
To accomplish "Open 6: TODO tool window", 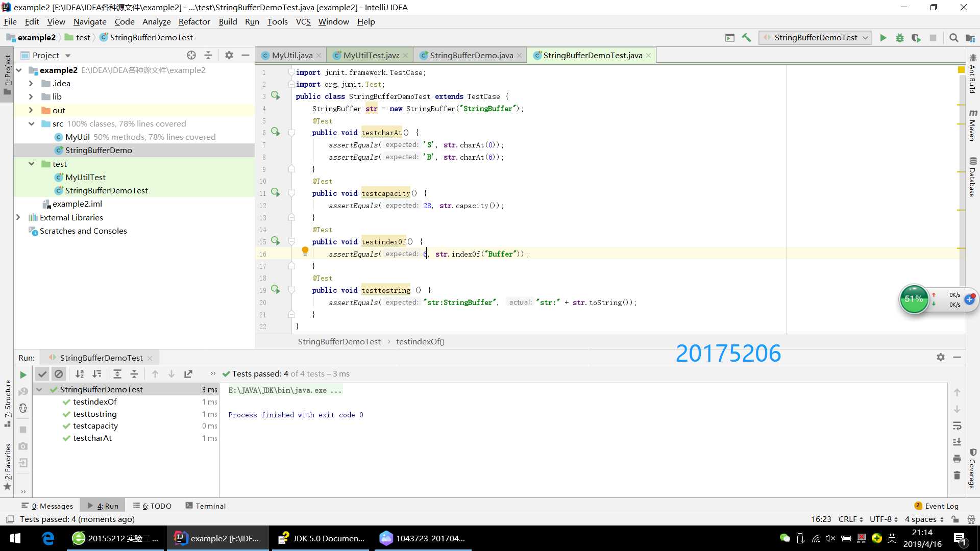I will point(152,506).
